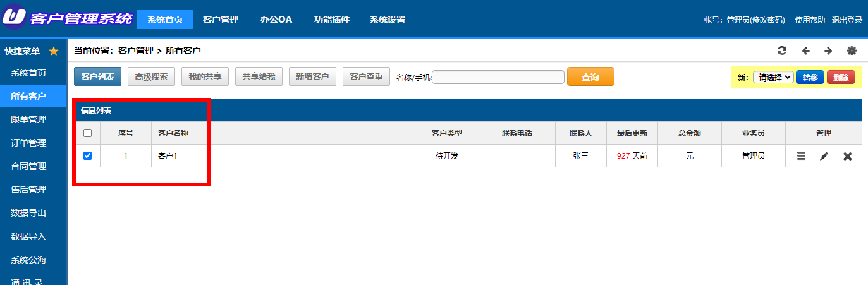Click the refresh icon in the location bar
The height and width of the screenshot is (285, 868).
[x=782, y=51]
